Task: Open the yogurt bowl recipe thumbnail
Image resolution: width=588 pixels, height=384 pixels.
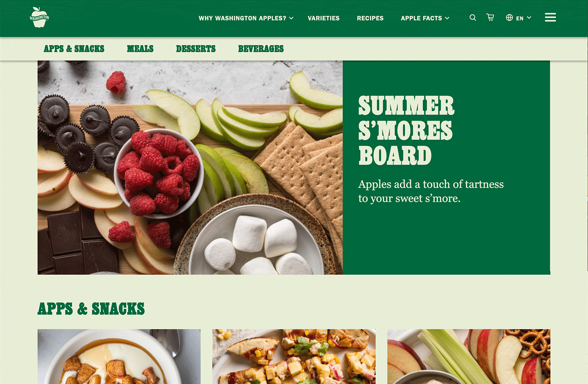Action: [119, 357]
